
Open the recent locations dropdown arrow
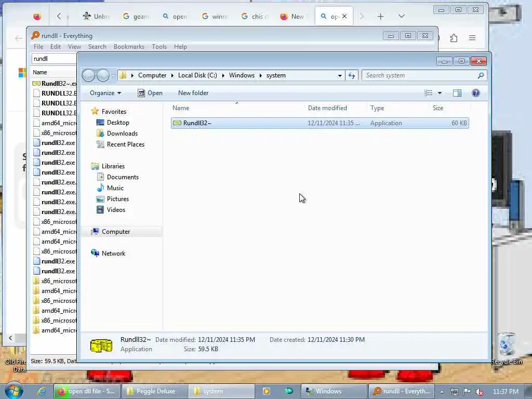(x=113, y=75)
